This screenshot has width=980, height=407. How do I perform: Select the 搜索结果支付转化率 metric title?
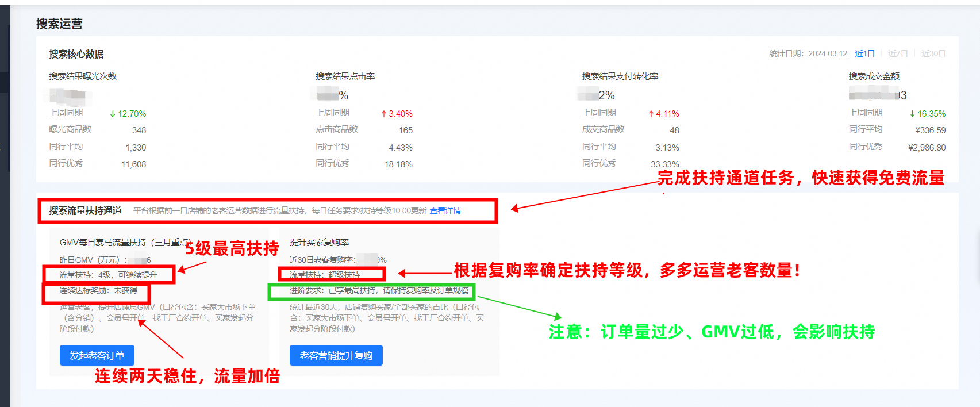click(620, 76)
